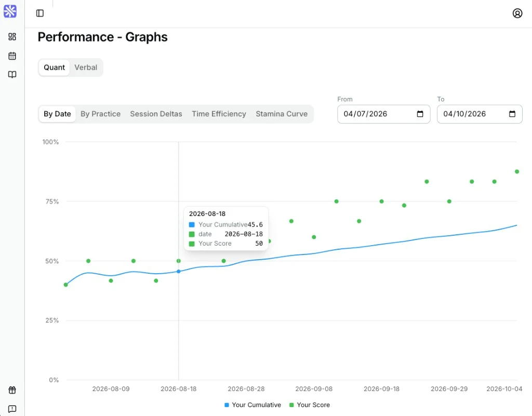Open the book library icon

(x=12, y=75)
